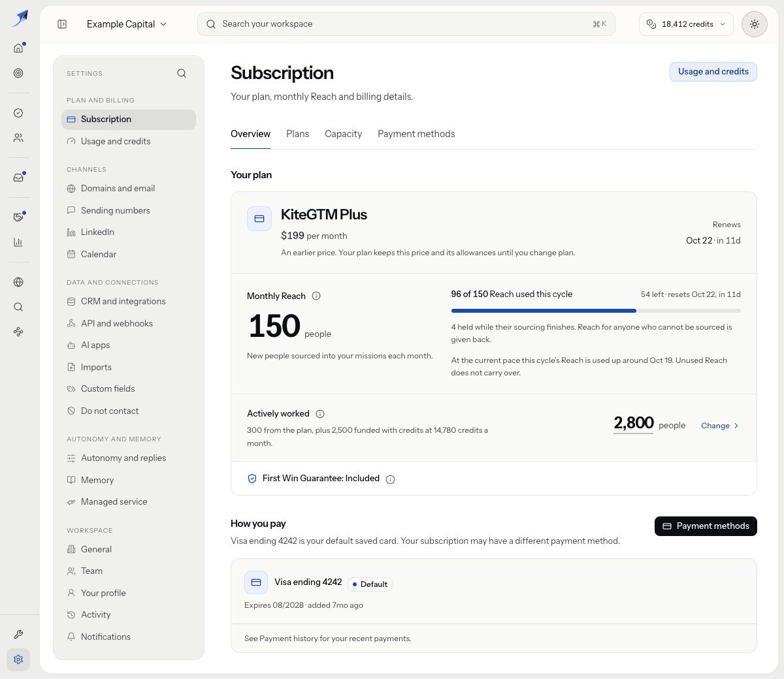Open Usage and credits in sidebar
This screenshot has height=679, width=784.
[x=129, y=142]
